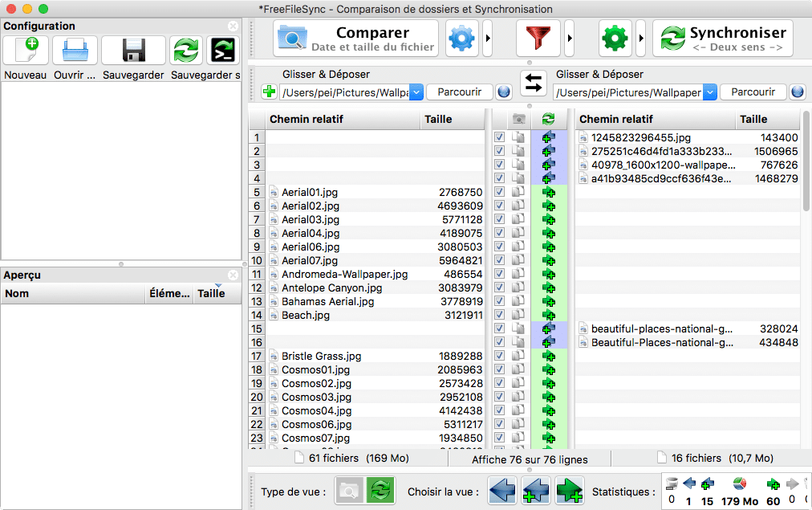The height and width of the screenshot is (510, 812).
Task: Click sync direction icon on Aerial02.jpg row
Action: pos(548,206)
